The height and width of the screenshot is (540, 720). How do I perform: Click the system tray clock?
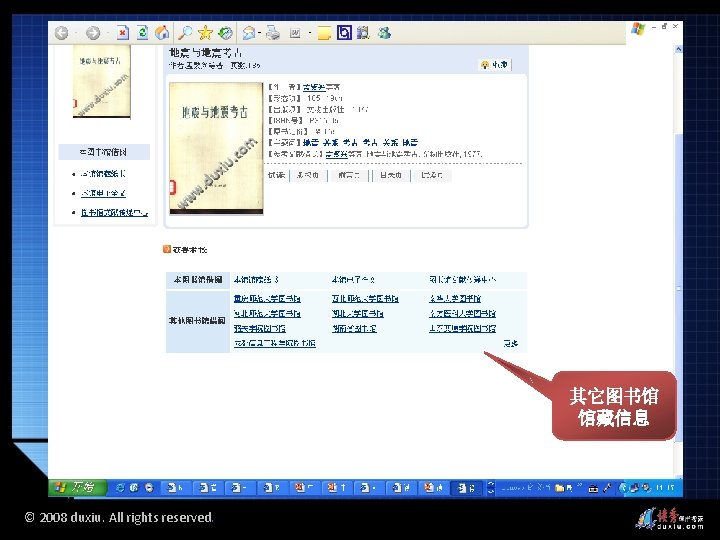point(665,488)
